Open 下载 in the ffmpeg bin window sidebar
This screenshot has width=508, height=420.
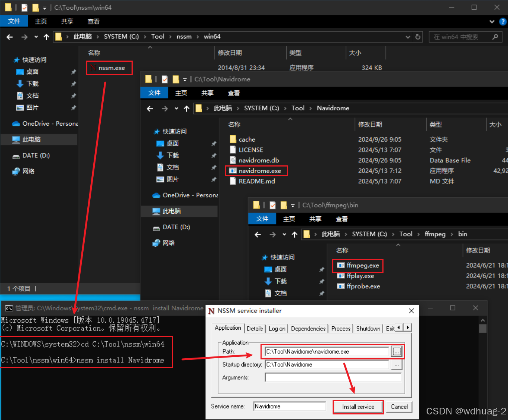281,281
